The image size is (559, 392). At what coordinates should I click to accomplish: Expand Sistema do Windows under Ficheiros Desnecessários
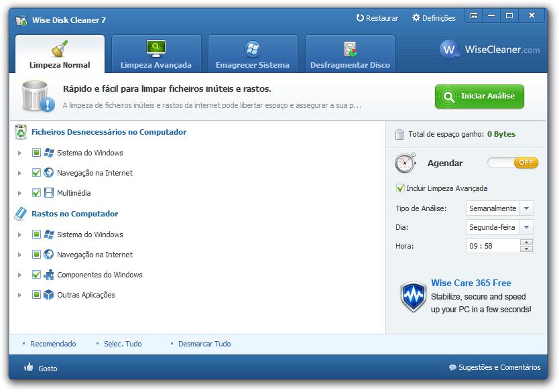point(20,153)
